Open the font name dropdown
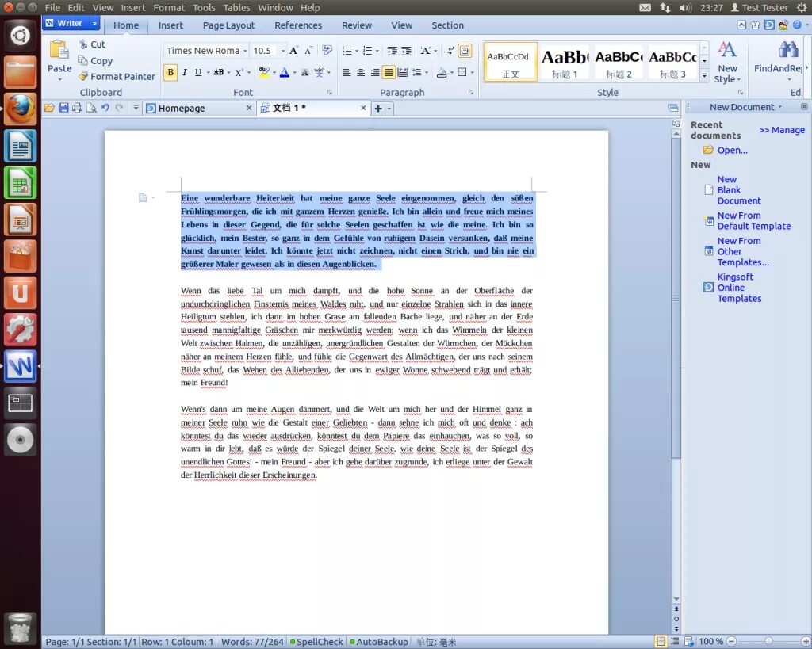 coord(245,51)
